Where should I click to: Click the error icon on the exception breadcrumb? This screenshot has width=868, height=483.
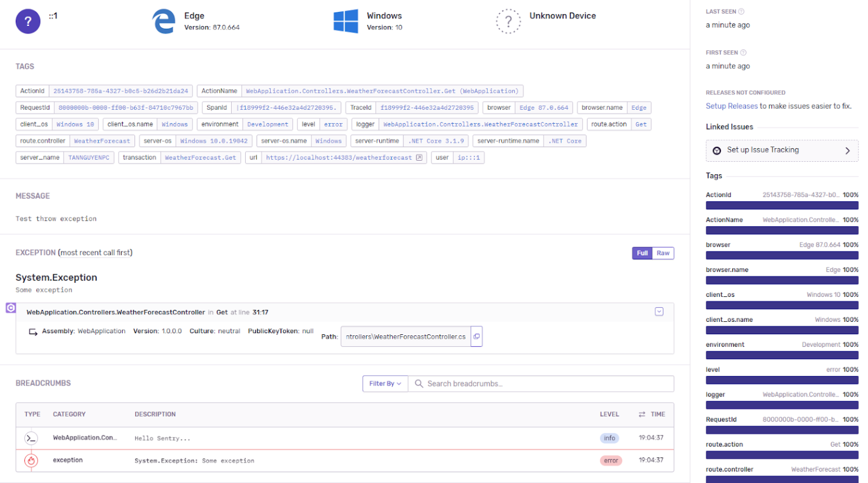(31, 460)
